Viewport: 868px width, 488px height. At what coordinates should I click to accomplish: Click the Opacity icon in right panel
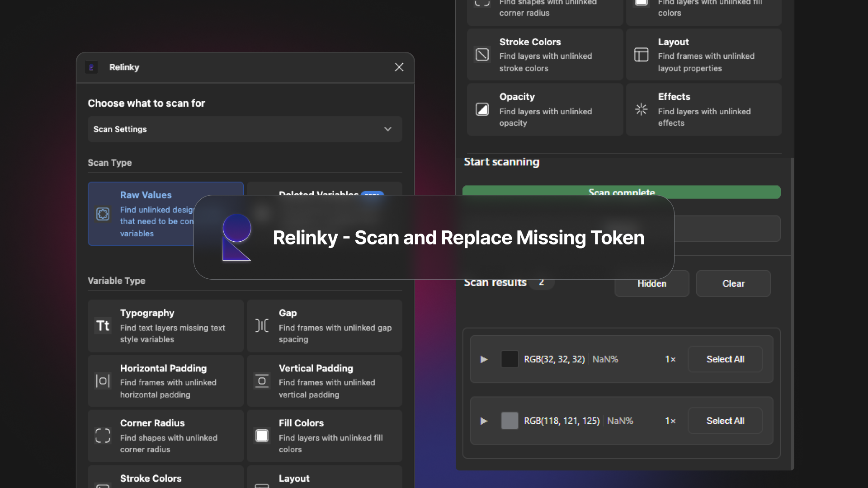click(x=482, y=109)
